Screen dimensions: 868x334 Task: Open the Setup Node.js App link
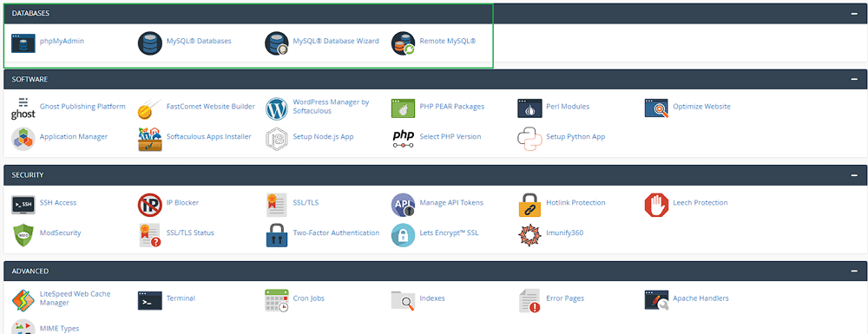tap(323, 136)
